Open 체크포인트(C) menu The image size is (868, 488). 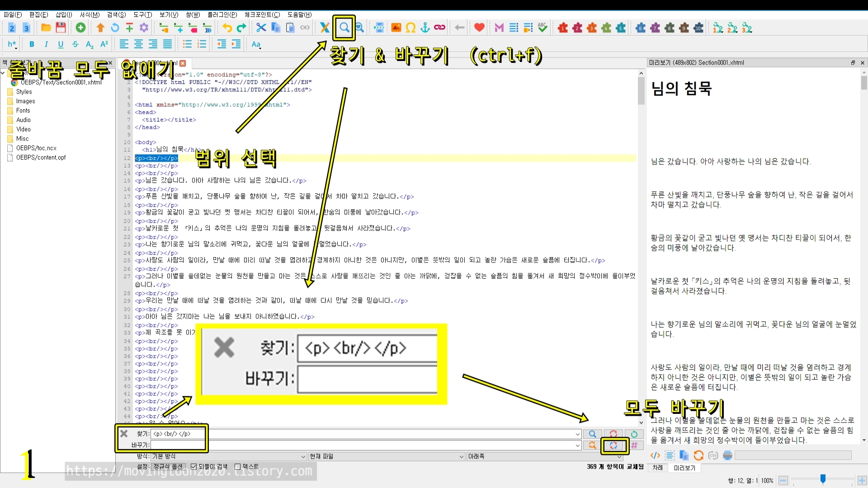pos(262,14)
